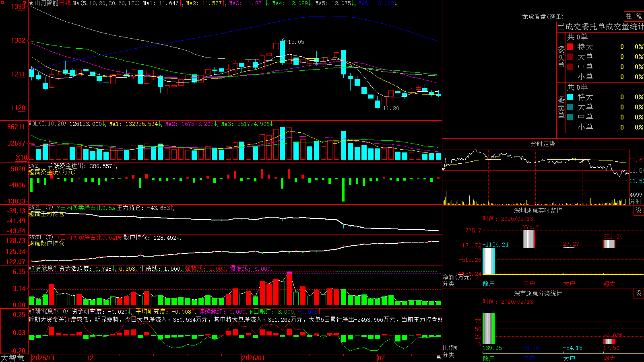Click the 2025/11 date marker on timeline

click(x=43, y=358)
